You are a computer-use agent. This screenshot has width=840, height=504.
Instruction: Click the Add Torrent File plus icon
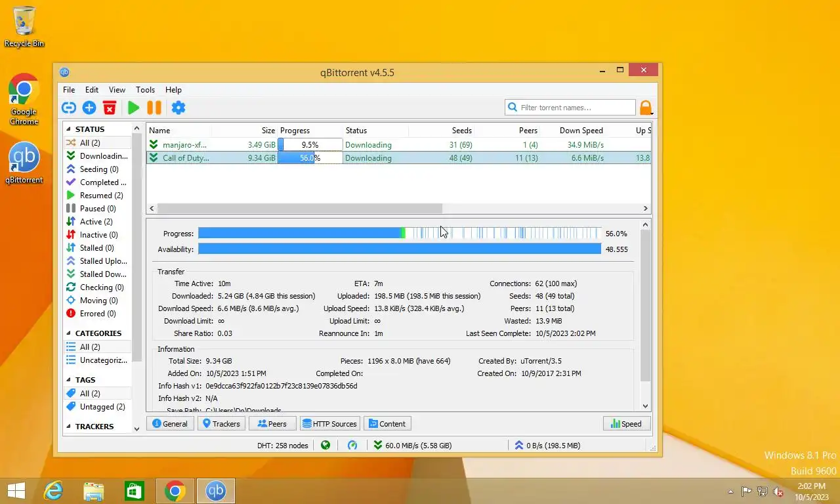tap(89, 108)
